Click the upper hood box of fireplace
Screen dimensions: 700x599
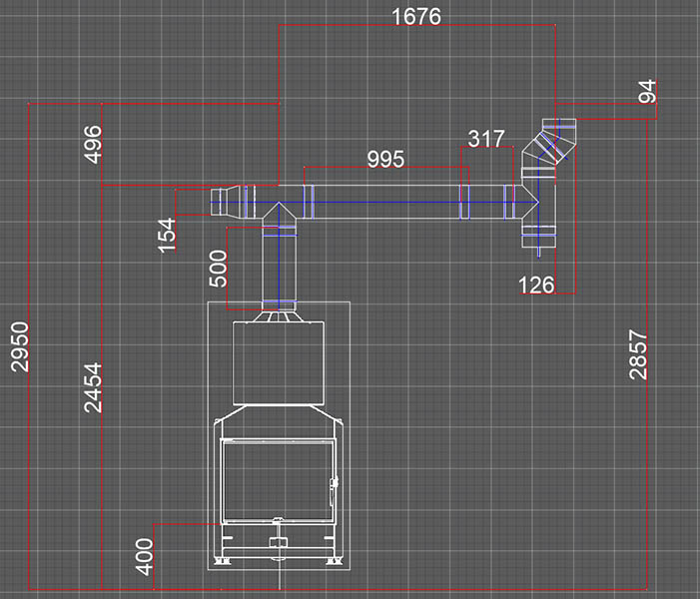[x=279, y=362]
